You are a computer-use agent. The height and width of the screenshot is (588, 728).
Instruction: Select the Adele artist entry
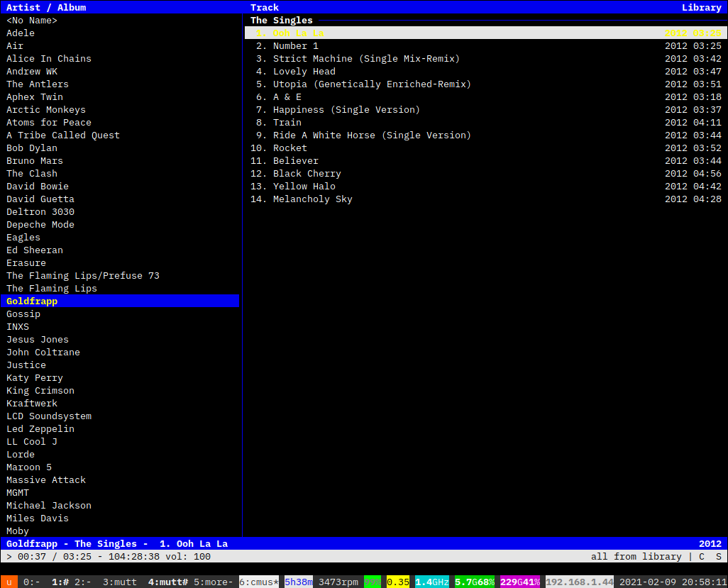tap(120, 33)
